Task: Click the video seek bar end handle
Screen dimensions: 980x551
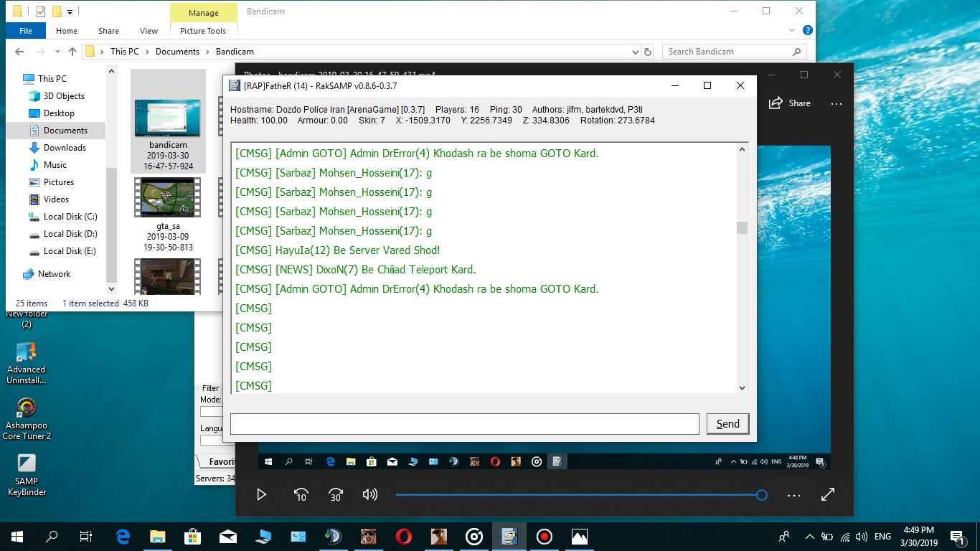Action: (x=762, y=494)
